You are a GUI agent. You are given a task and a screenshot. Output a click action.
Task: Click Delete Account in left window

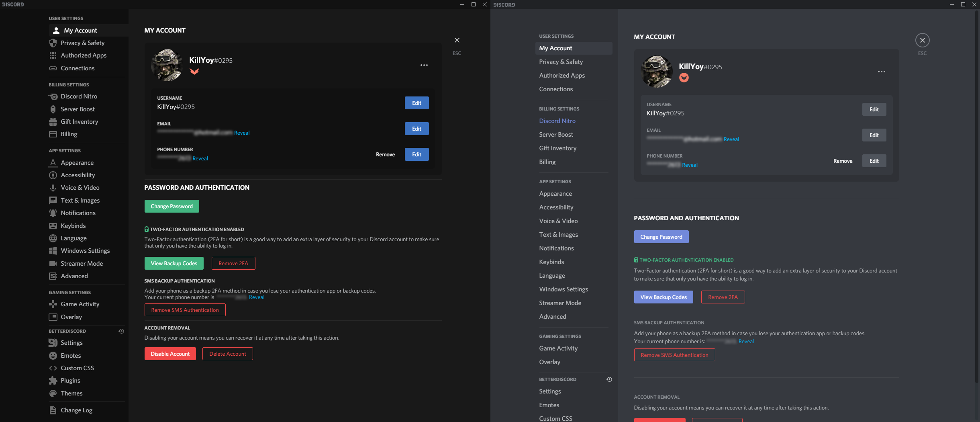point(227,354)
